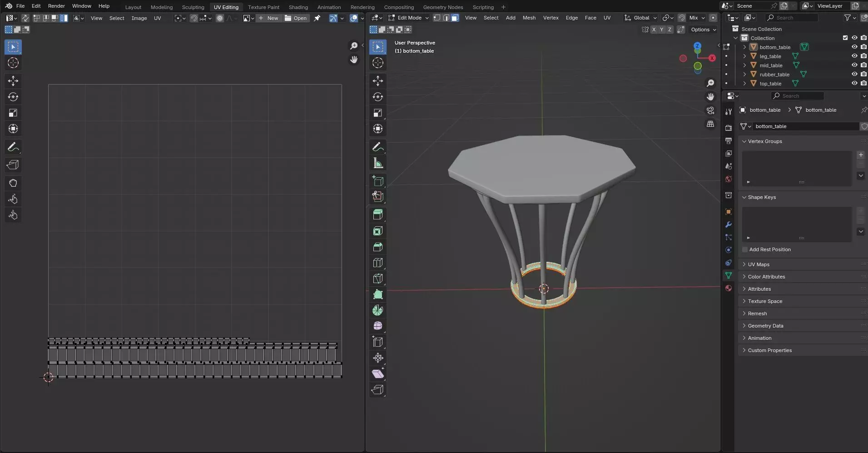Open the Object Data mesh properties tab
The height and width of the screenshot is (453, 868).
click(729, 275)
